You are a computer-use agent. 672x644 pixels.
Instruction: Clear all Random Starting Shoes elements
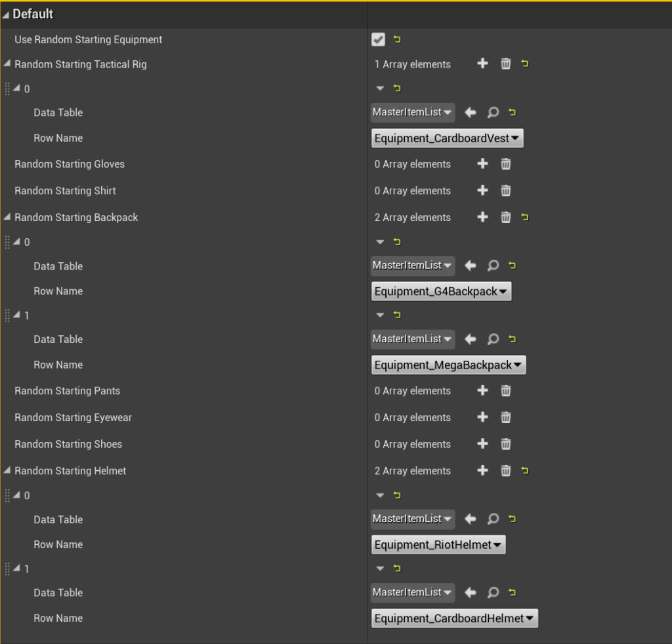[506, 444]
